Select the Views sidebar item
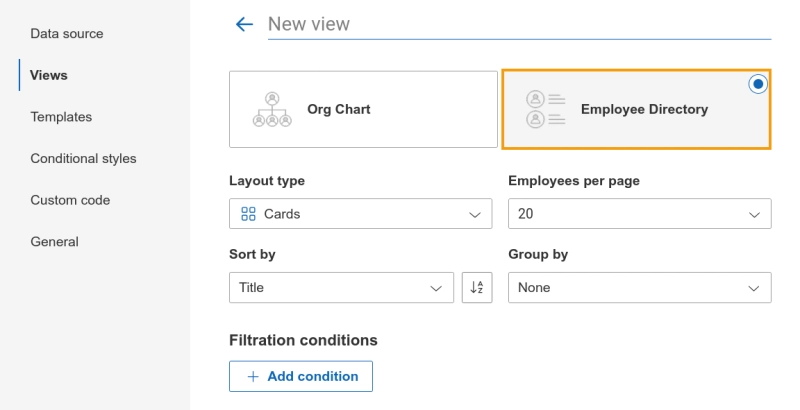Viewport: 800px width, 410px height. coord(49,75)
